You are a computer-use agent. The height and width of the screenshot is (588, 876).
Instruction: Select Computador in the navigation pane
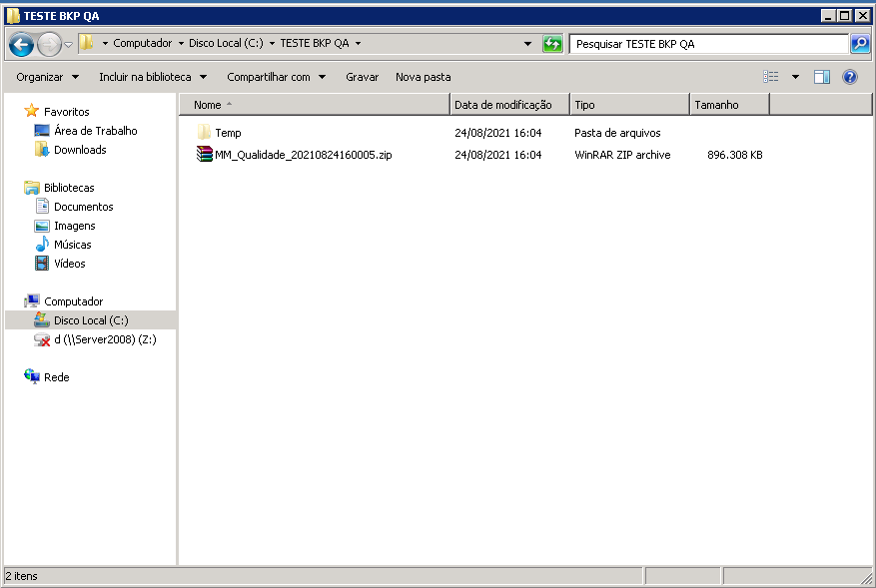coord(73,301)
